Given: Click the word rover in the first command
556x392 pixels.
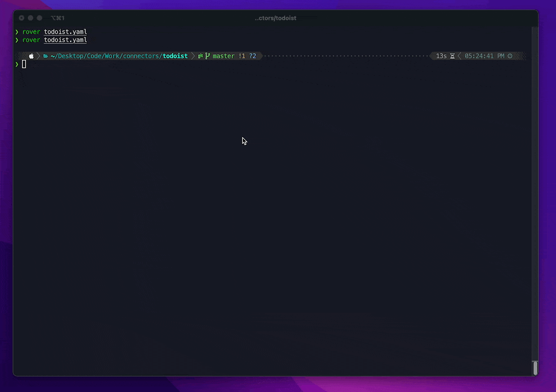Looking at the screenshot, I should click(31, 32).
